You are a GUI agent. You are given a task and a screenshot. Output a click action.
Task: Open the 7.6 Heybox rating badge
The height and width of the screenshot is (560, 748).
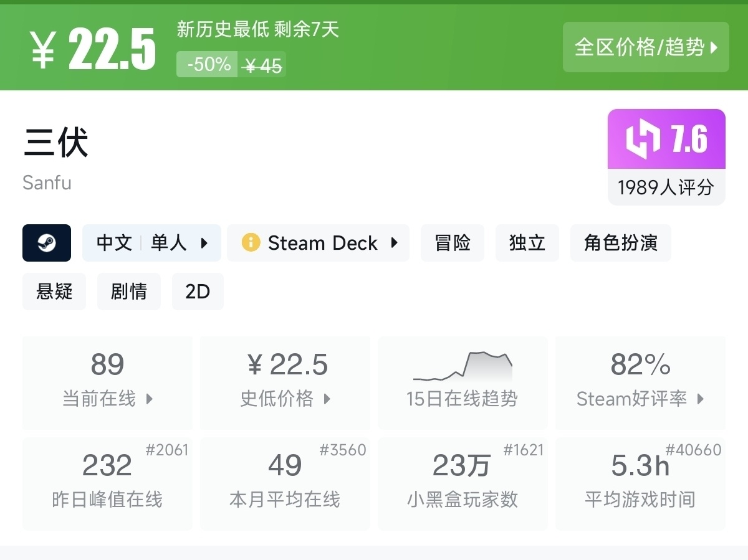pos(666,139)
